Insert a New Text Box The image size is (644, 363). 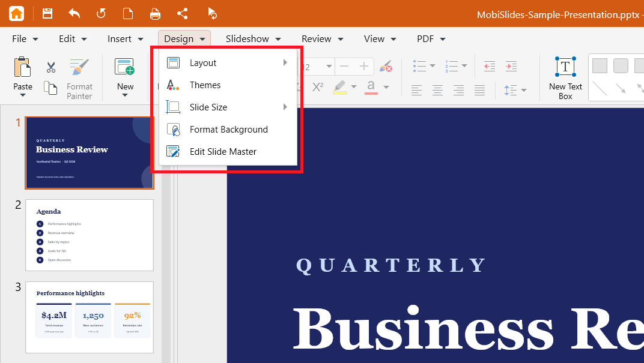(565, 79)
